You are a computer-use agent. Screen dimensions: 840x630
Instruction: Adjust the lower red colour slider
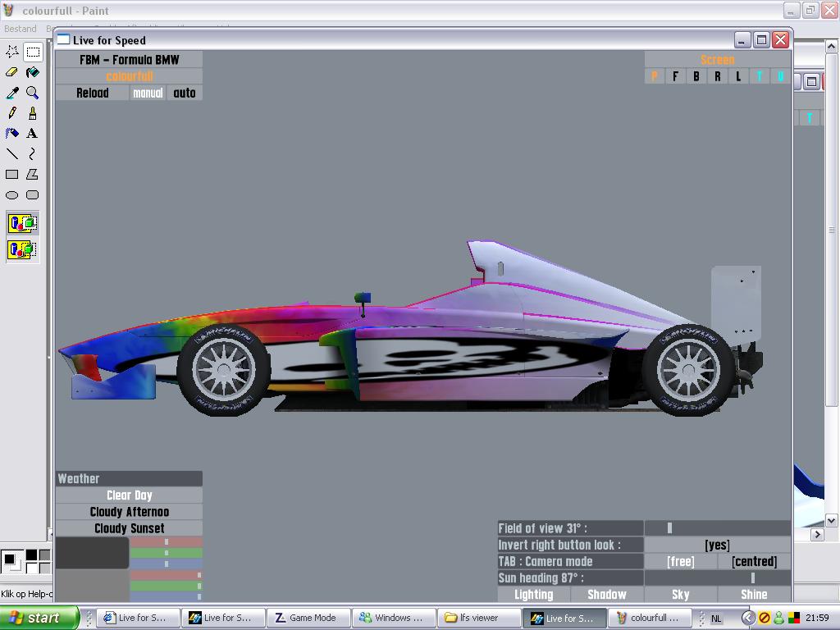166,575
